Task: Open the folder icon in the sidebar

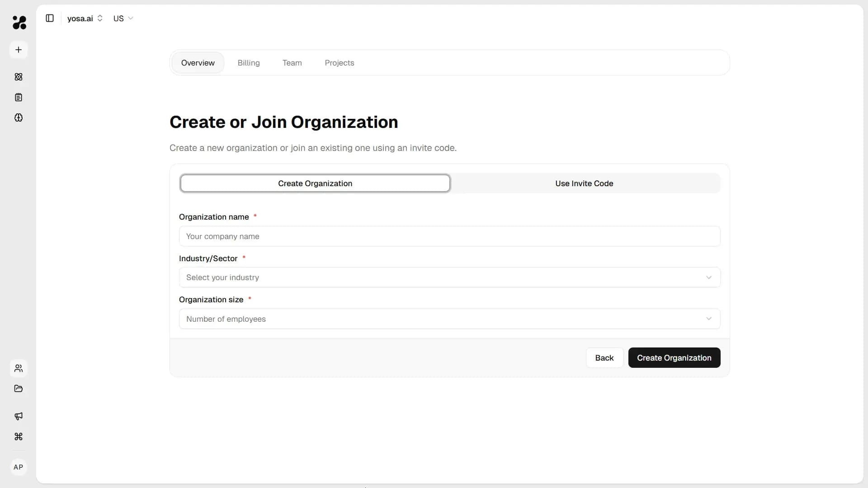Action: (x=19, y=389)
